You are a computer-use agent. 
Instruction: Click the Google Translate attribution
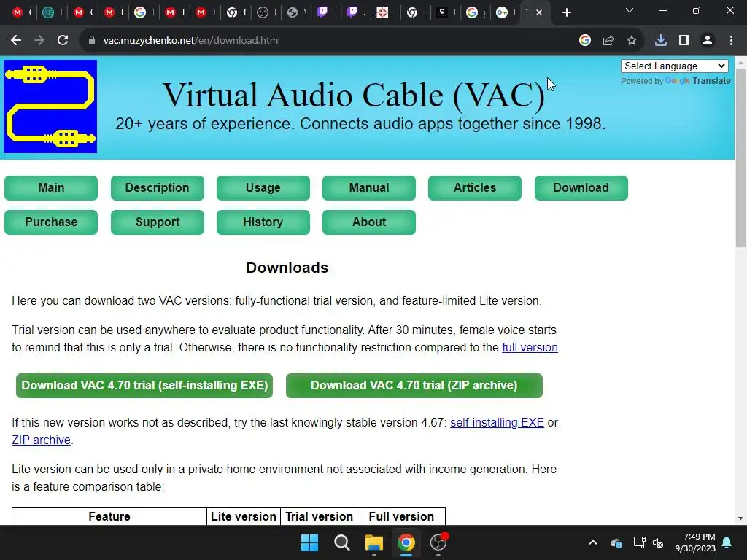click(x=676, y=81)
